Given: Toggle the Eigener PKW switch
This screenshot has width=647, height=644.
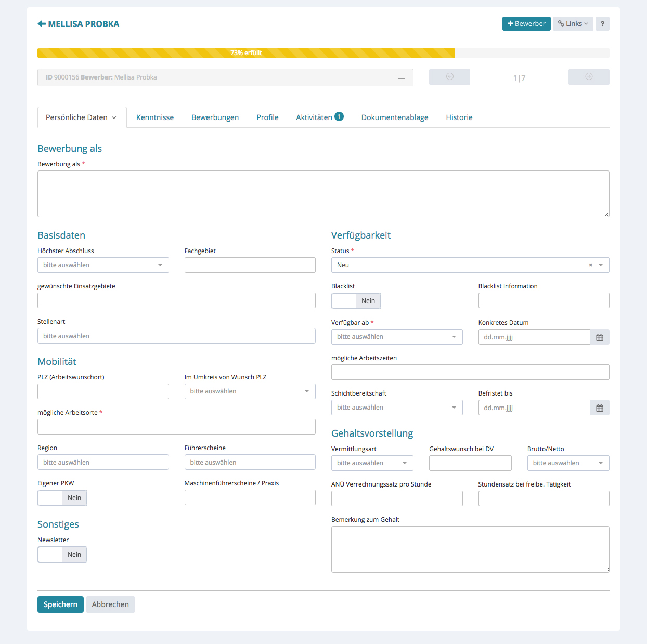Looking at the screenshot, I should click(62, 498).
